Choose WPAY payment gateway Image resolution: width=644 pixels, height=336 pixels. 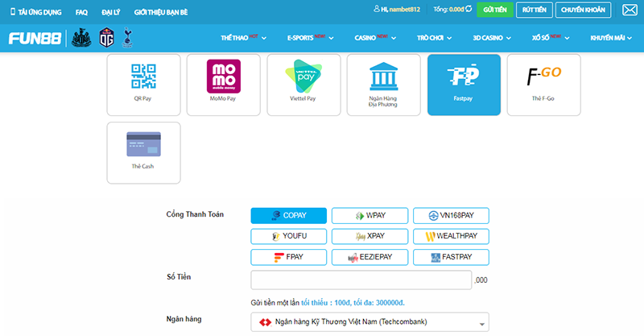pos(369,215)
